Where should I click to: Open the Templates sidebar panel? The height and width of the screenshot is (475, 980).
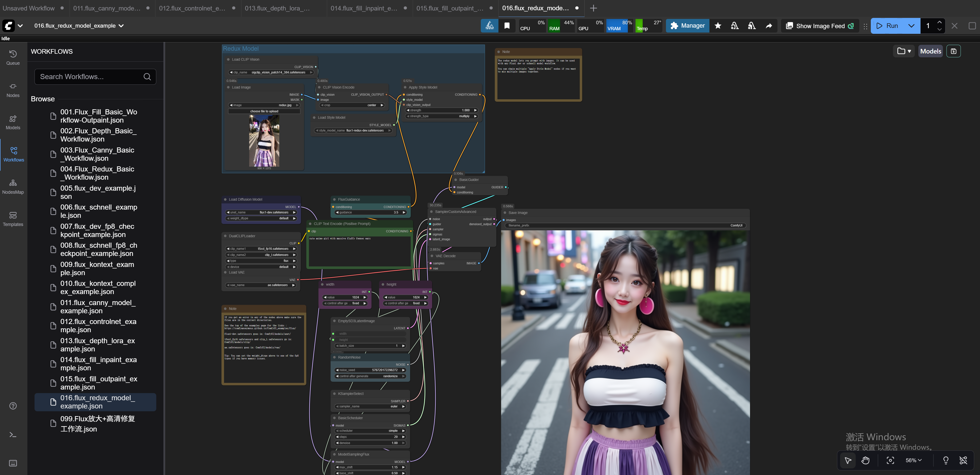pyautogui.click(x=13, y=219)
